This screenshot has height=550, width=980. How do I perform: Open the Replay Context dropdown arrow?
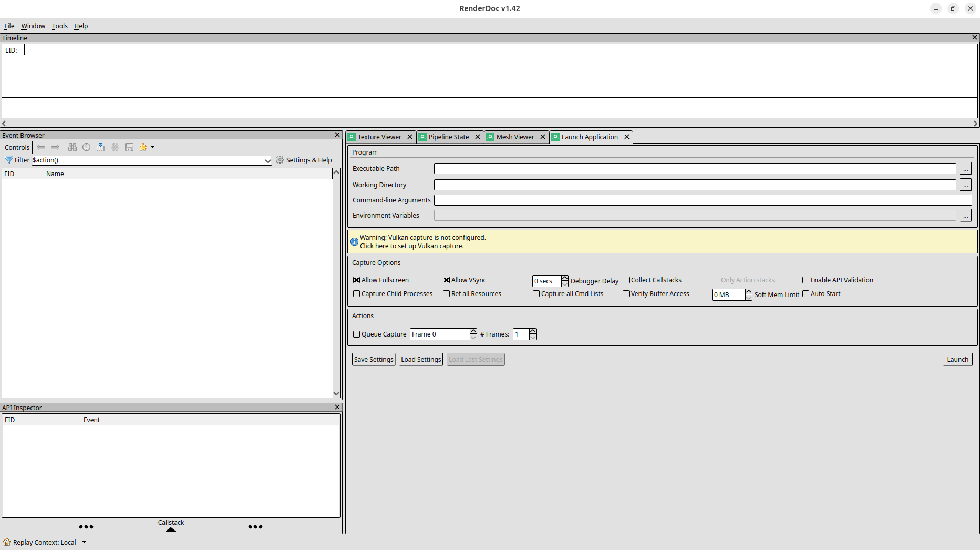(x=84, y=542)
